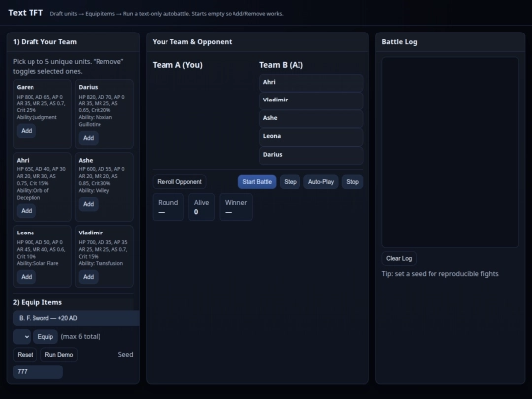Add Garen to your team
Viewport: 532px width, 399px height.
click(x=27, y=131)
